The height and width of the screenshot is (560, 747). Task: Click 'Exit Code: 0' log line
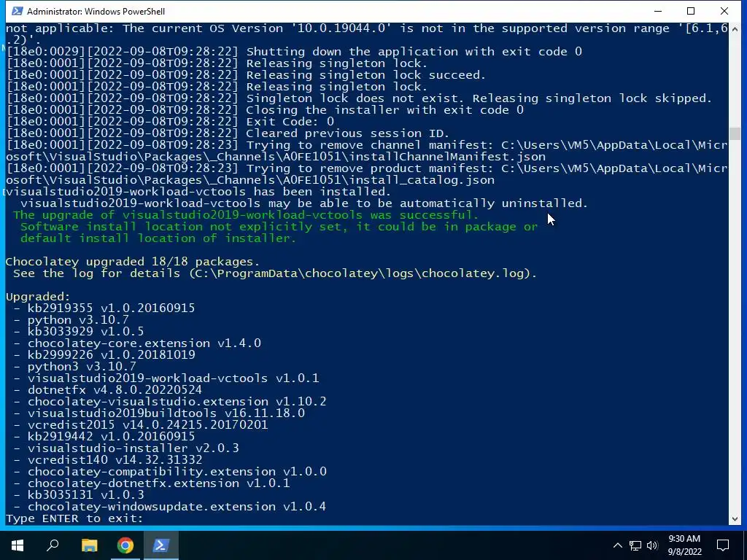[x=290, y=122]
